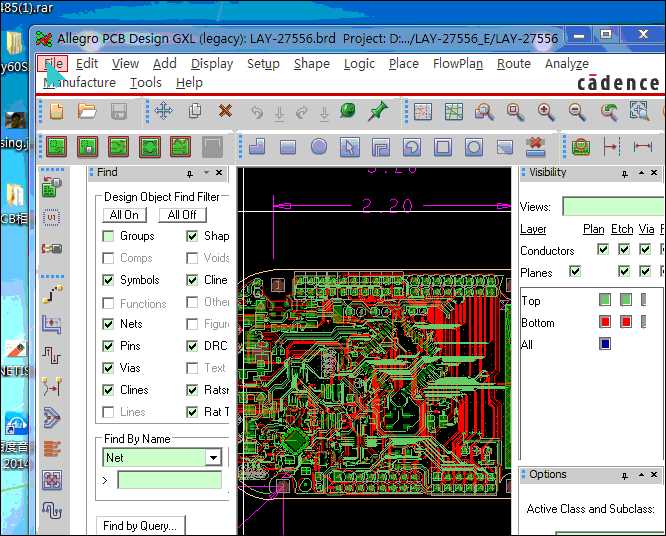Image resolution: width=666 pixels, height=536 pixels.
Task: Click the Zoom Out magnifier icon
Action: pos(577,112)
